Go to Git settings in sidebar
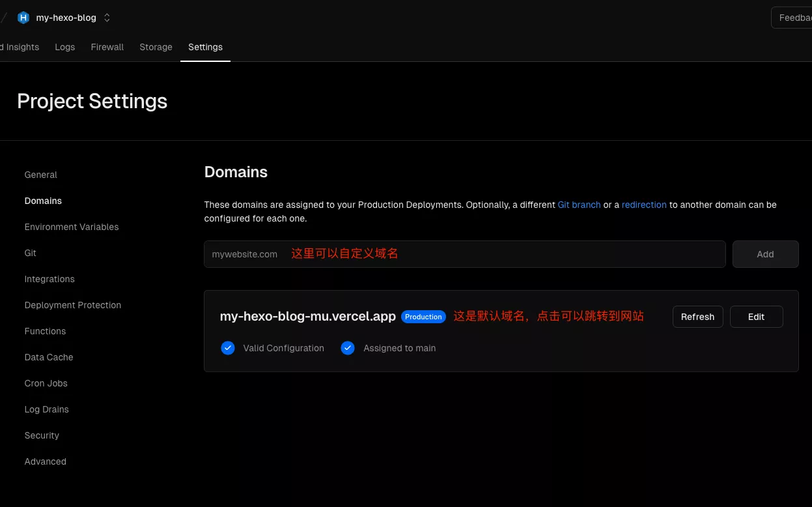Screen dimensions: 812x507 [x=31, y=253]
